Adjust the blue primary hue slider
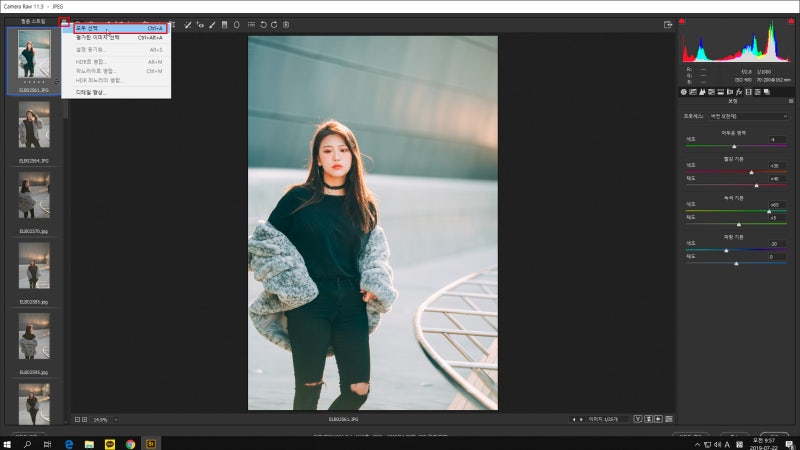Viewport: 800px width, 450px height. tap(726, 251)
